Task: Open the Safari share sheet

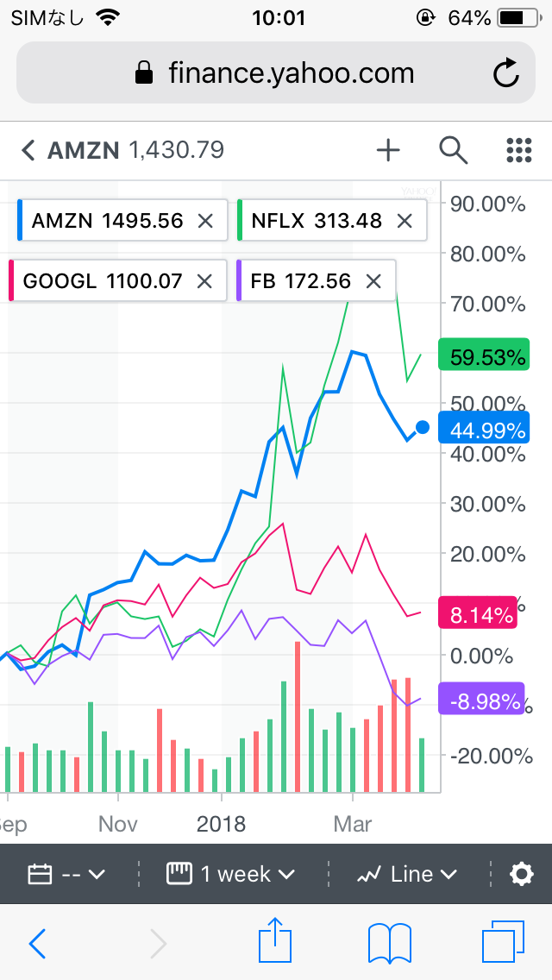Action: pyautogui.click(x=275, y=942)
